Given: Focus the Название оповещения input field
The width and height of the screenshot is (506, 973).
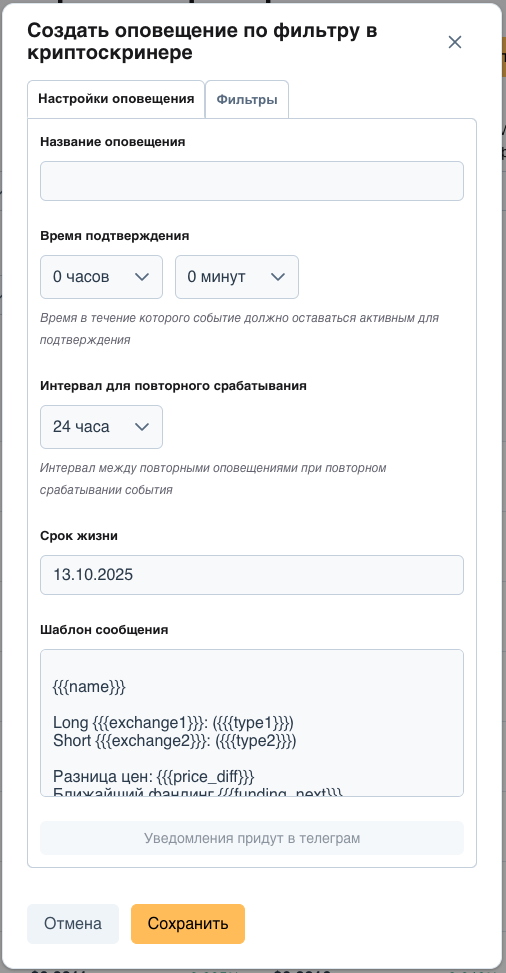Looking at the screenshot, I should tap(252, 181).
